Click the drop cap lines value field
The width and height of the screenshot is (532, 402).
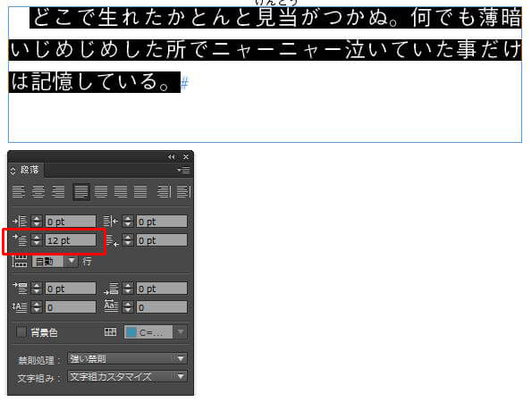(71, 307)
